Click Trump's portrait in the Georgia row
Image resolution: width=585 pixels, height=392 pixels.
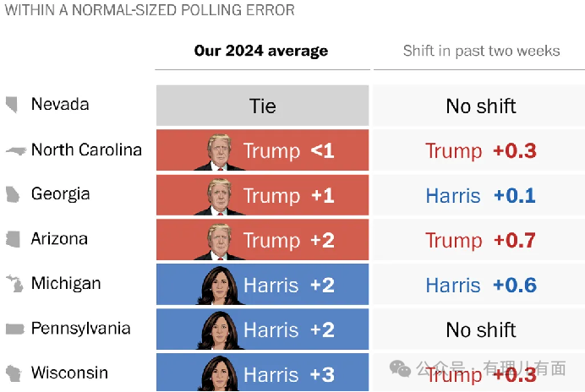[219, 198]
